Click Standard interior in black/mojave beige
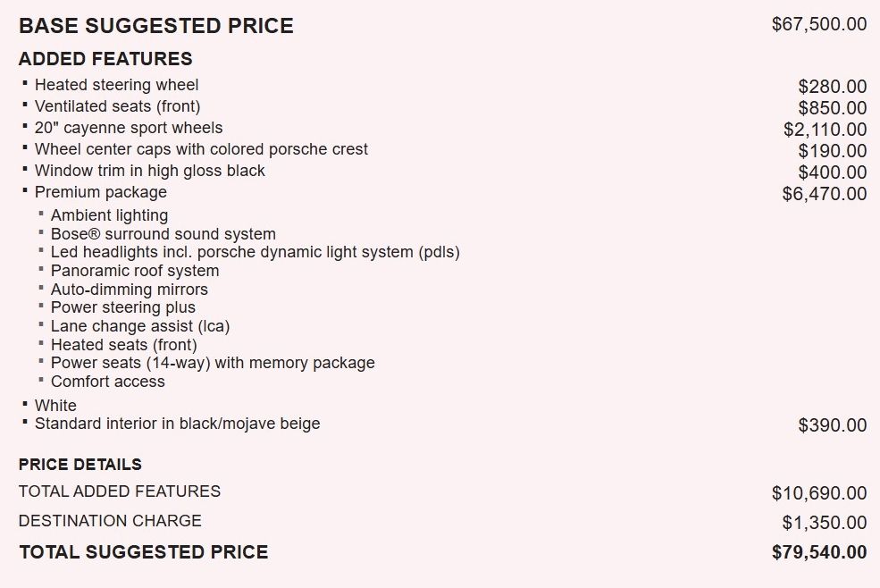 pos(178,424)
